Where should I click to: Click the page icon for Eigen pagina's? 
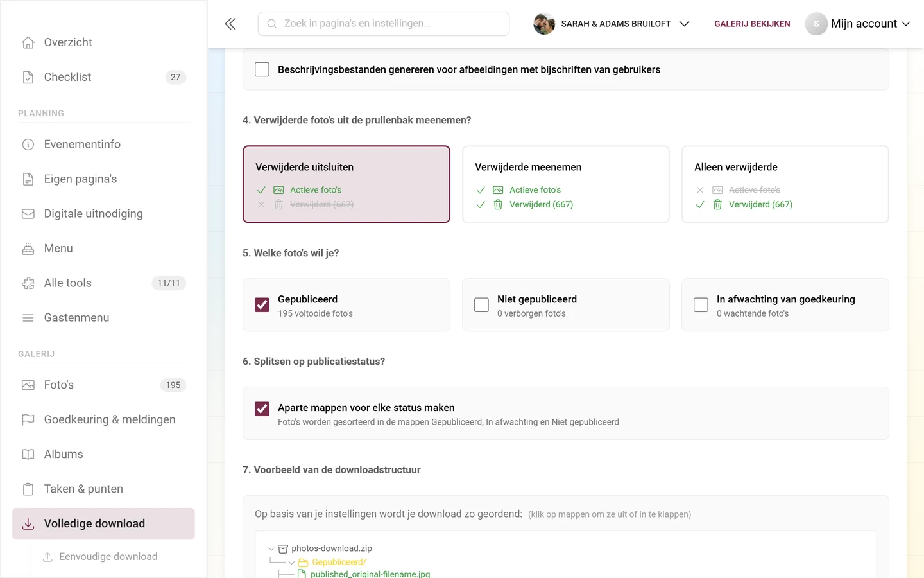(x=28, y=179)
